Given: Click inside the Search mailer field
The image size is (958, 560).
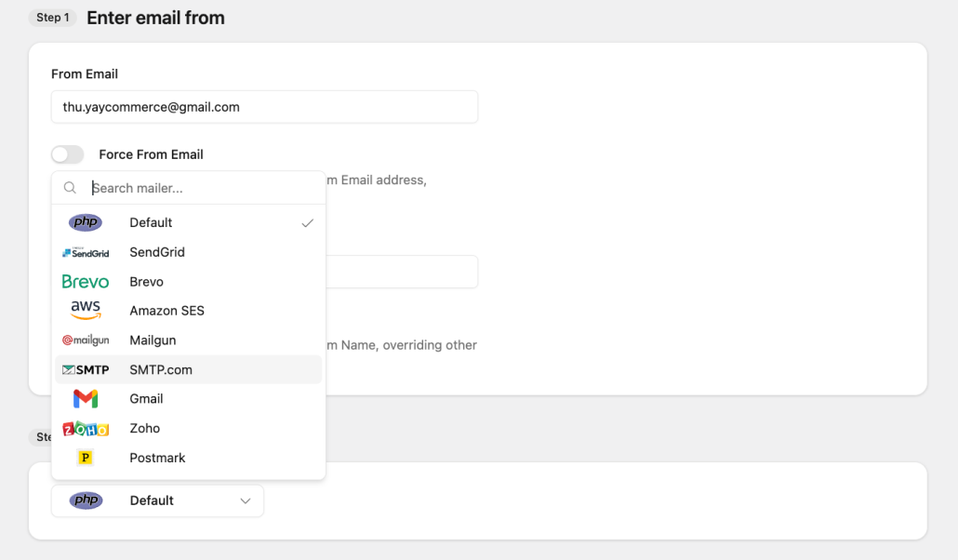Looking at the screenshot, I should pos(186,187).
